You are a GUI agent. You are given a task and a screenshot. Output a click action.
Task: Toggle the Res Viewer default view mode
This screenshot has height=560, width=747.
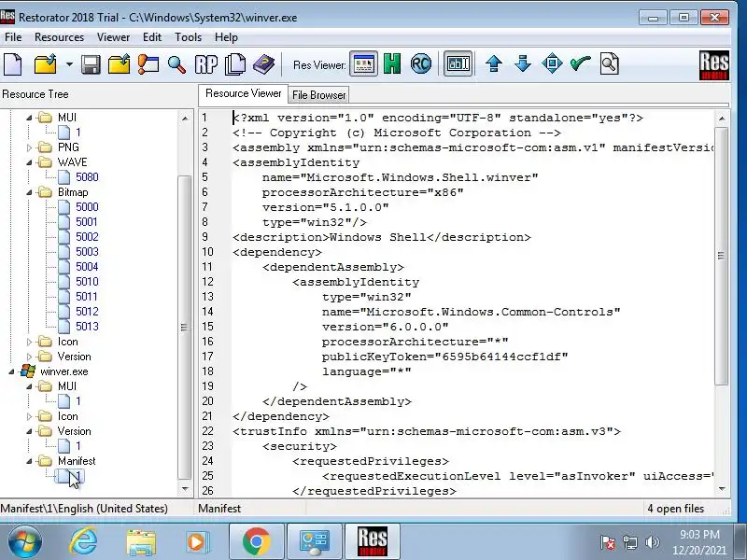[x=363, y=63]
